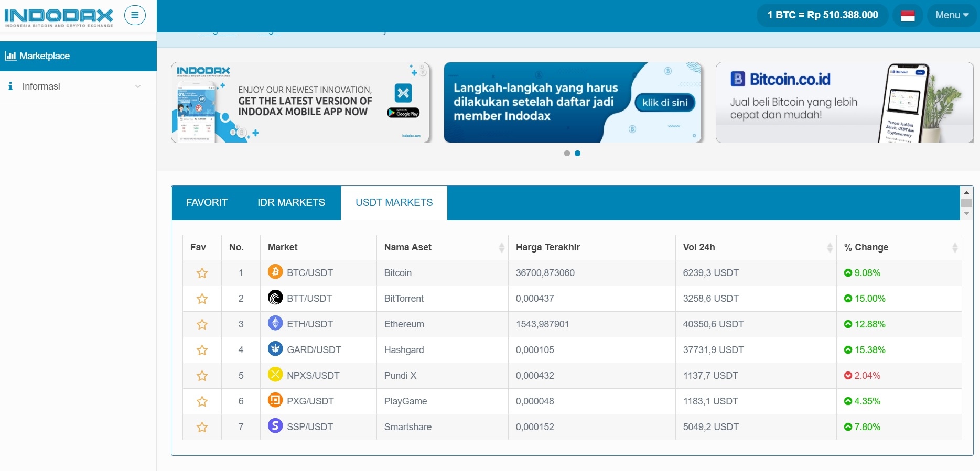Click the BitTorrent coin icon

point(275,297)
